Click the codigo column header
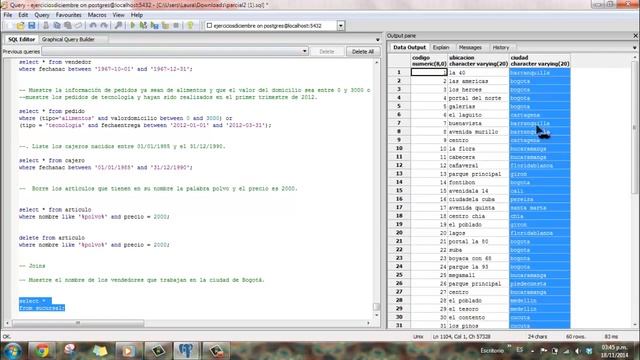 [x=429, y=61]
